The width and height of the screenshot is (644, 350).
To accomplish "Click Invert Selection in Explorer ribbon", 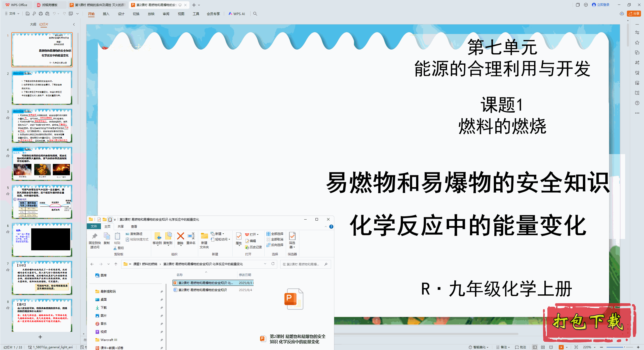I will (x=275, y=245).
